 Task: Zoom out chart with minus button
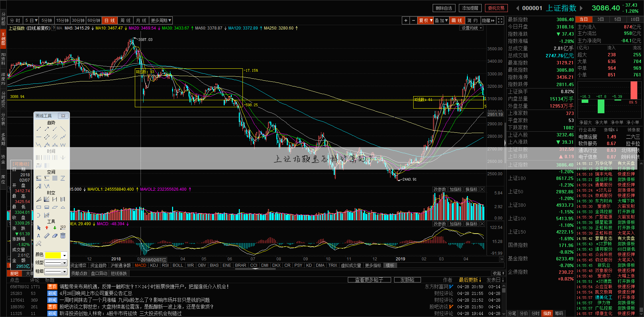[414, 20]
